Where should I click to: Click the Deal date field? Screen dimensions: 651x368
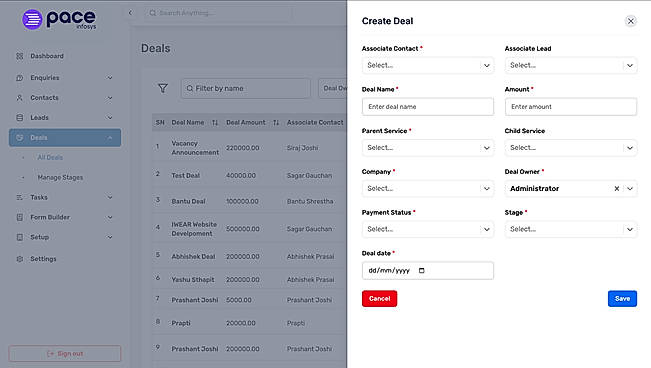428,270
